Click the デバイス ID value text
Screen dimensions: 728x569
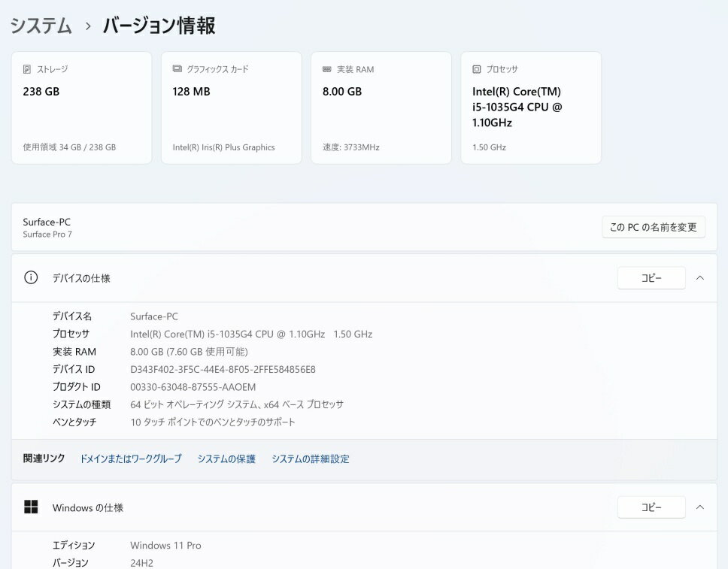coord(223,369)
